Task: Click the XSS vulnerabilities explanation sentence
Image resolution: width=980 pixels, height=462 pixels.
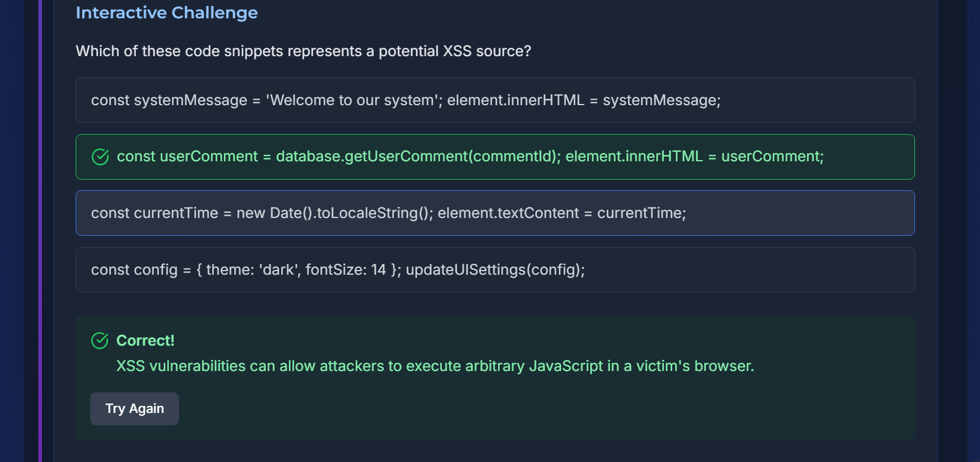Action: 435,366
